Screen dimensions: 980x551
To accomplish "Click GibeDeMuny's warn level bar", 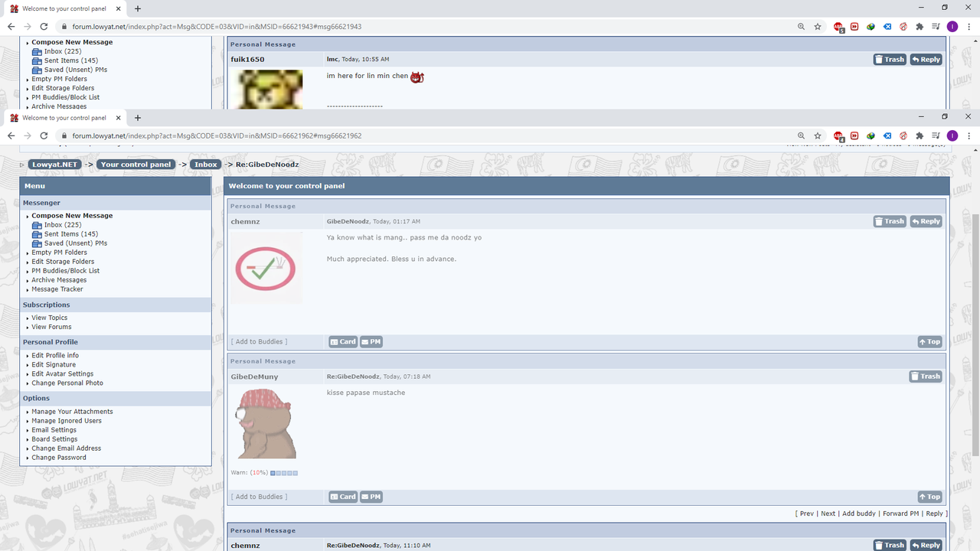I will pyautogui.click(x=283, y=472).
